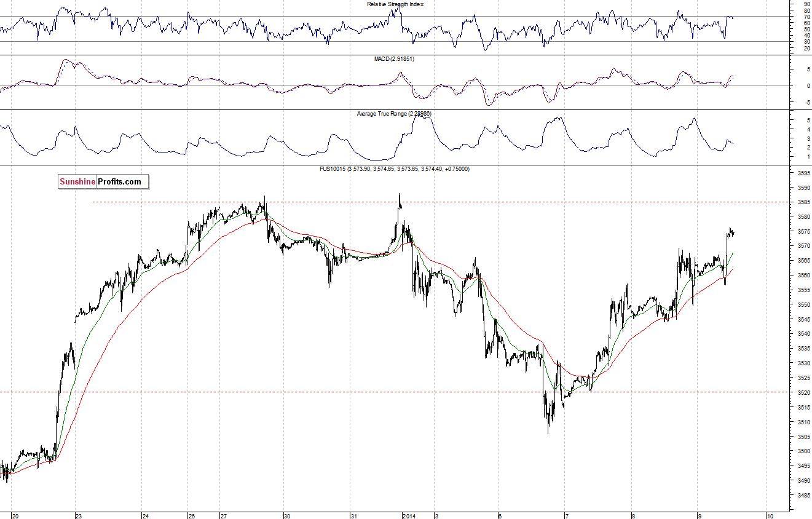Click the '23' date axis label
Screen dimensions: 812x519
[79, 516]
